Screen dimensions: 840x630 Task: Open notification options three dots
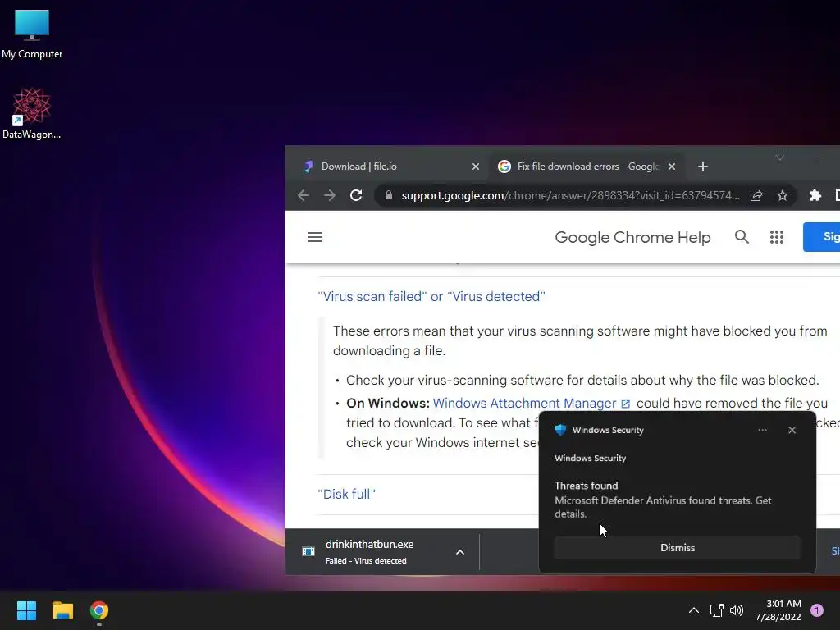click(762, 430)
